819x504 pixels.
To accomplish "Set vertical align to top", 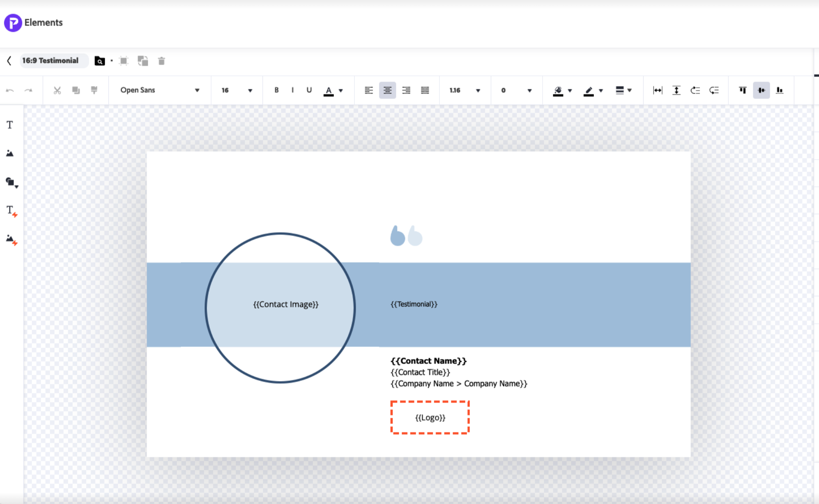I will [743, 90].
